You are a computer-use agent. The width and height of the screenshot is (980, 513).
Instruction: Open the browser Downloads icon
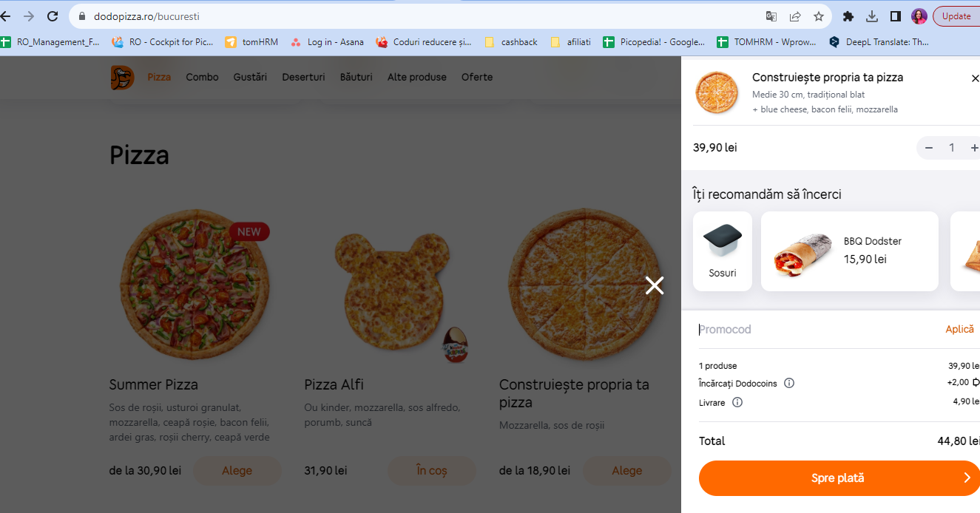[x=873, y=15]
